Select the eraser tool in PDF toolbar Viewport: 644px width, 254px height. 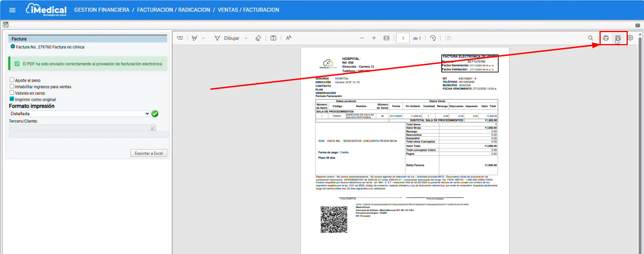click(x=258, y=38)
